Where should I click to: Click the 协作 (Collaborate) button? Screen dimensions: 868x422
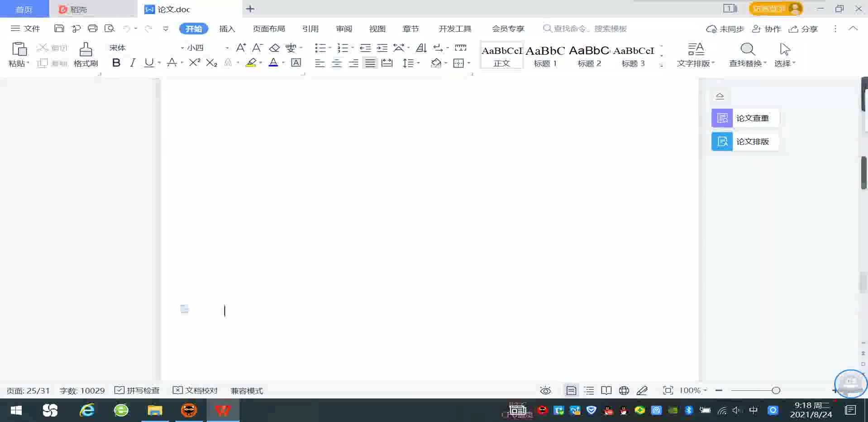(767, 29)
